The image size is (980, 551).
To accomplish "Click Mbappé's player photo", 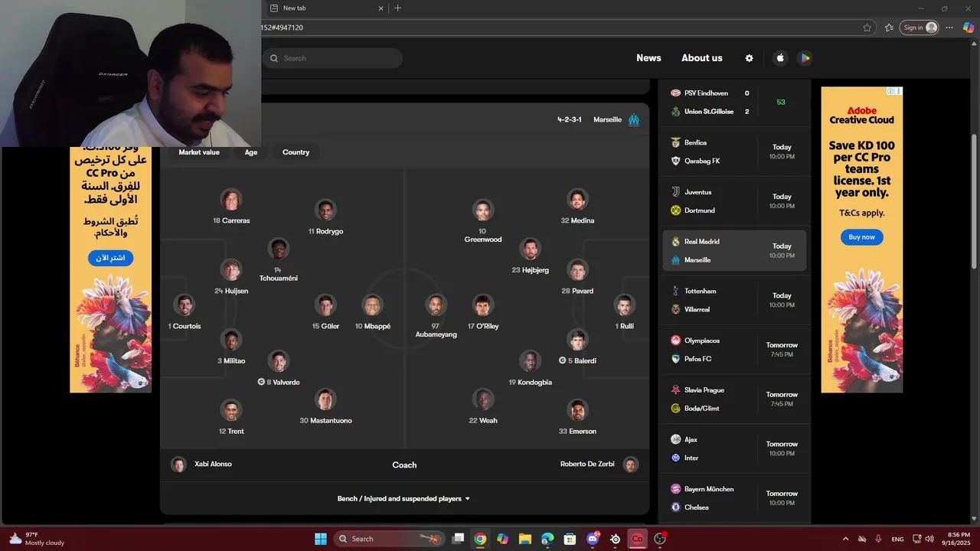I will 372,305.
